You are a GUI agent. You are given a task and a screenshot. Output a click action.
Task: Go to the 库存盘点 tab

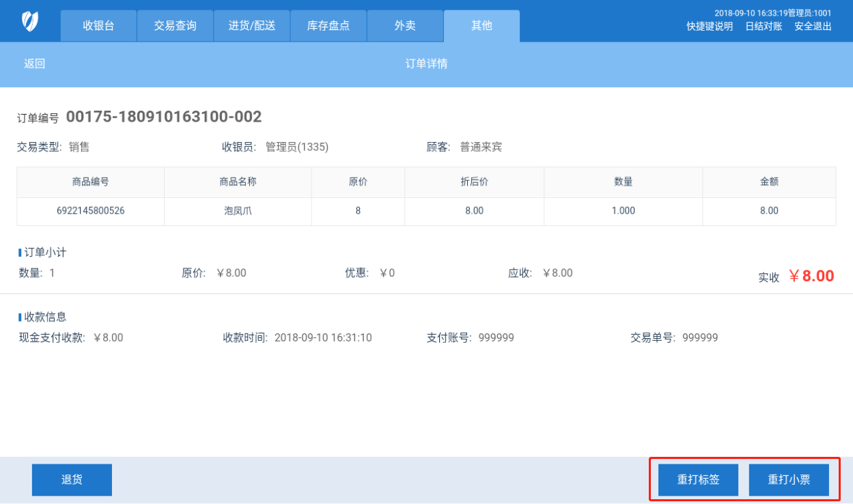[328, 26]
